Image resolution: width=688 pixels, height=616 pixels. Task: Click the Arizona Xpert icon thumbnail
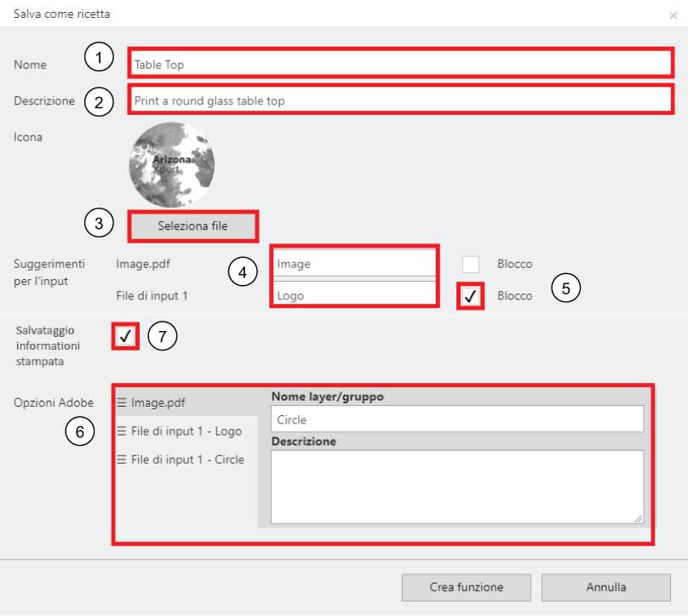point(172,165)
